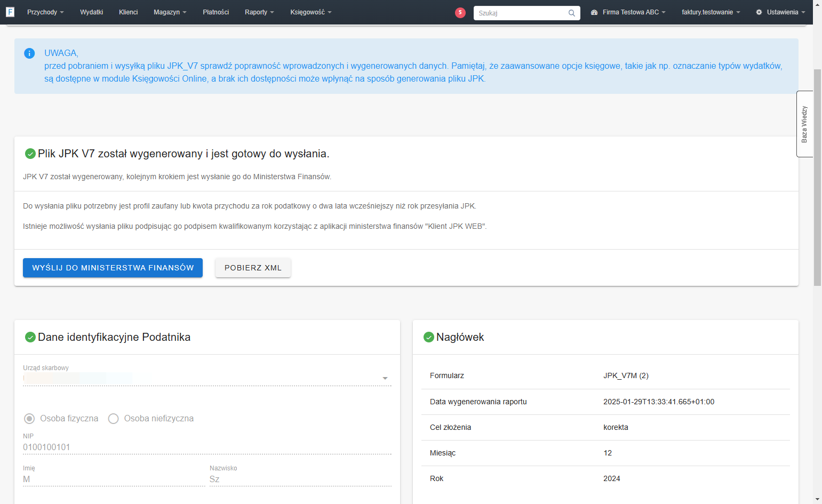
Task: Click 'Wyślij do Ministerstwa Finansów' button
Action: [113, 268]
